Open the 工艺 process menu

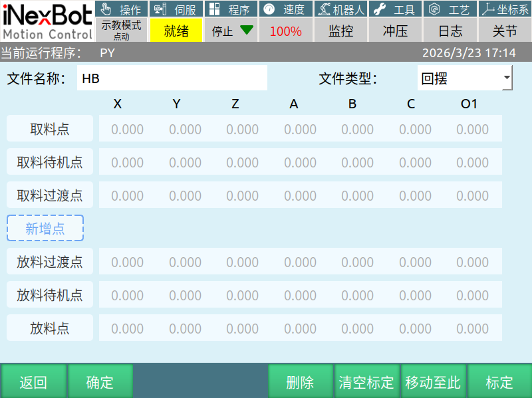tap(450, 9)
